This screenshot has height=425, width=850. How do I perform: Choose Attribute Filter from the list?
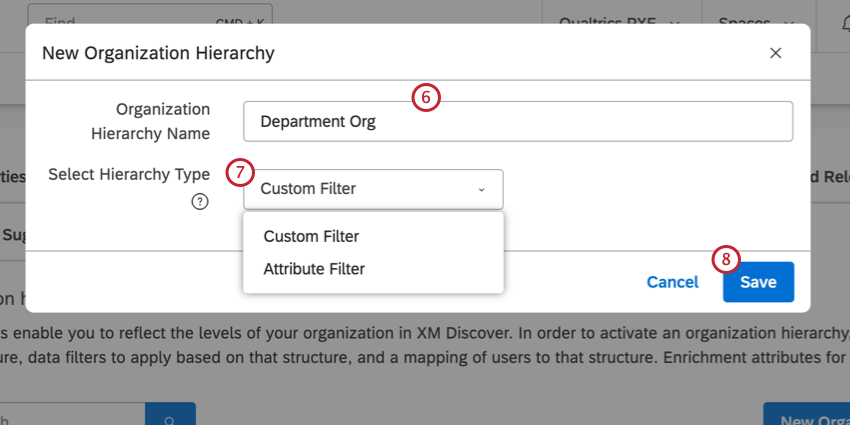click(x=314, y=269)
